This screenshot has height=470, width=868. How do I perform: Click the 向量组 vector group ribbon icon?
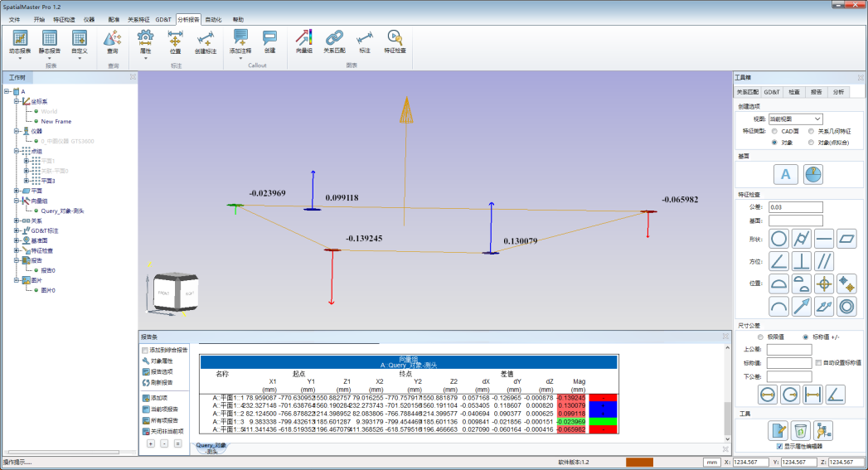[x=304, y=40]
